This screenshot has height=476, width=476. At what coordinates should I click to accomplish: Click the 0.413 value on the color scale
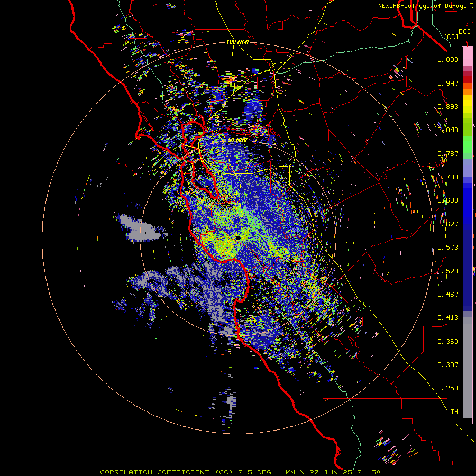pyautogui.click(x=448, y=318)
